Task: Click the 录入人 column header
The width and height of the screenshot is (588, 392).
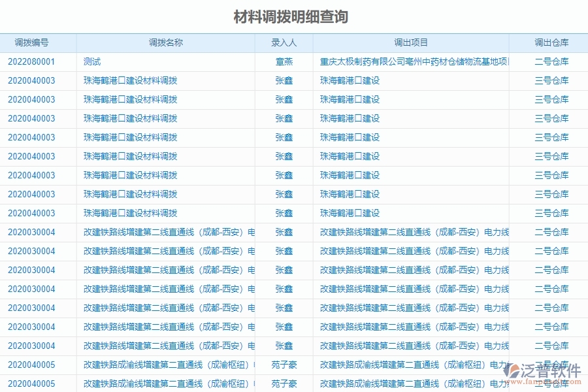Action: pyautogui.click(x=283, y=42)
